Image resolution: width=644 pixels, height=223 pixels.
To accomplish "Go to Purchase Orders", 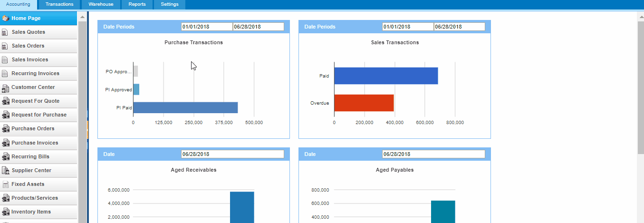I will [38, 128].
